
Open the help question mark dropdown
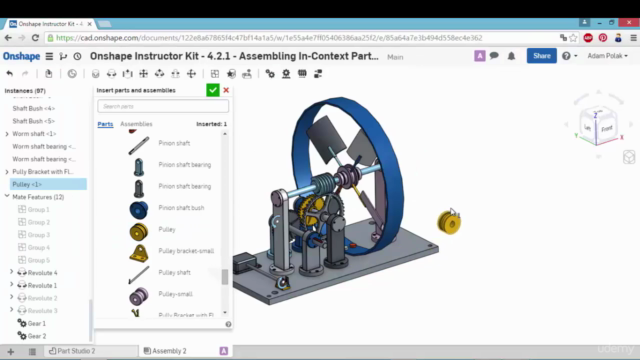click(x=569, y=56)
